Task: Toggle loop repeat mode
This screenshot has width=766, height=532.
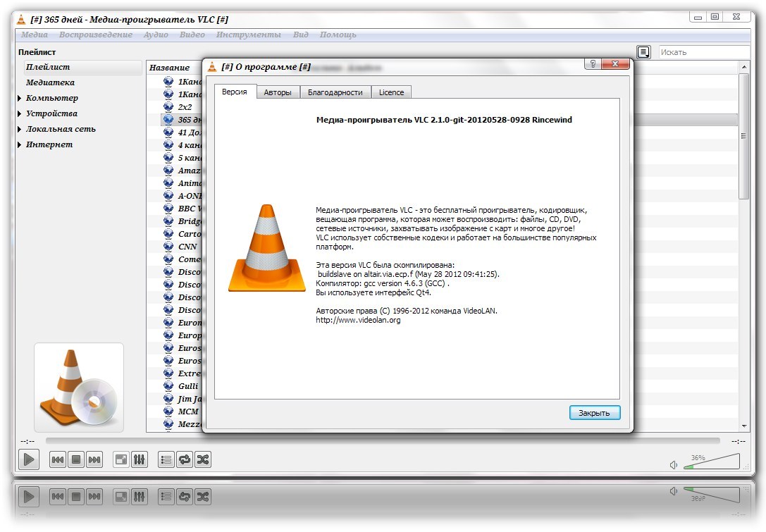Action: [185, 460]
